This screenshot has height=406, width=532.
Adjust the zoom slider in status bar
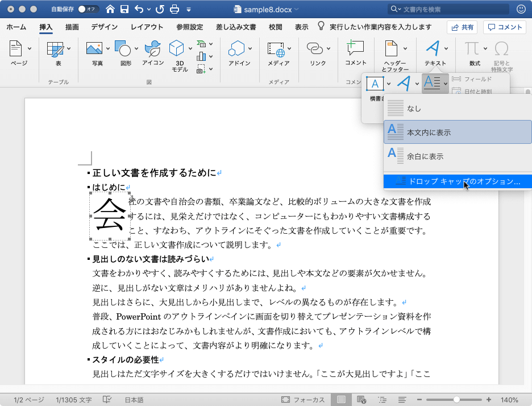click(x=456, y=400)
